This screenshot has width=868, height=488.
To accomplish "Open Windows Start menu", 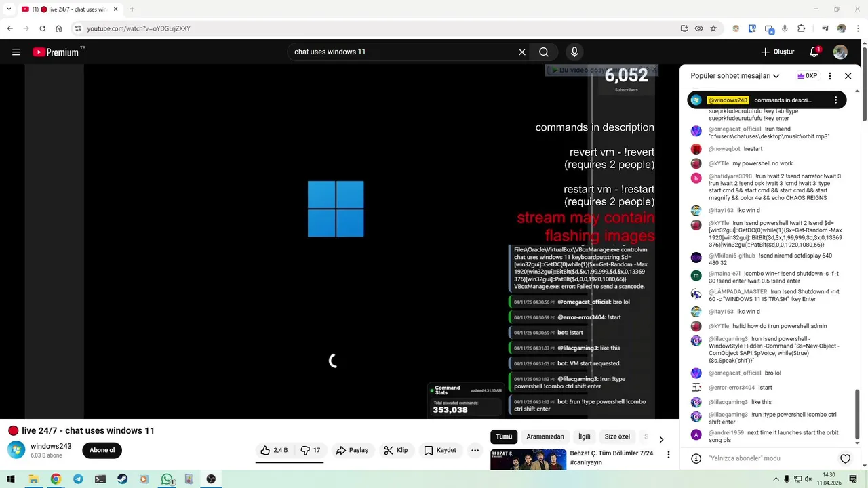I will point(11,479).
